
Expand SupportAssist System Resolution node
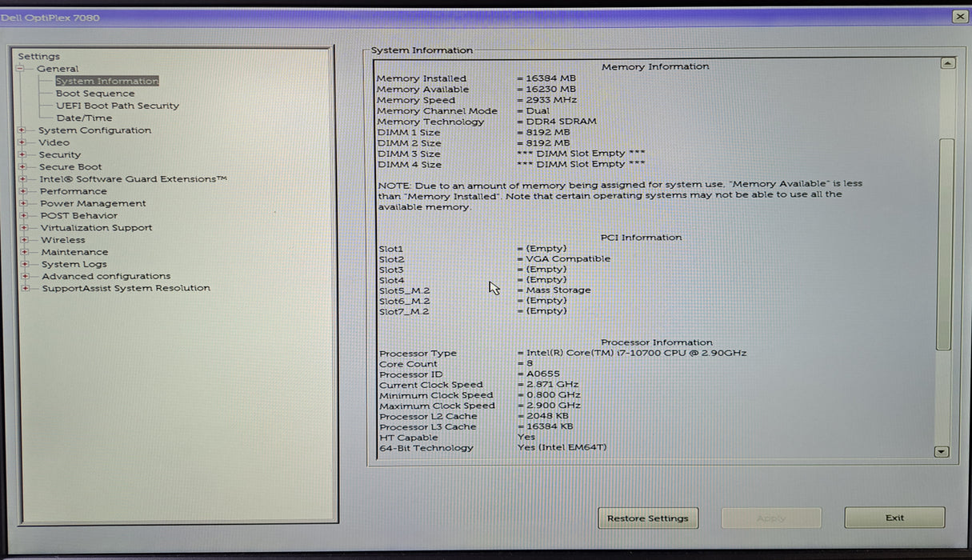[x=26, y=288]
